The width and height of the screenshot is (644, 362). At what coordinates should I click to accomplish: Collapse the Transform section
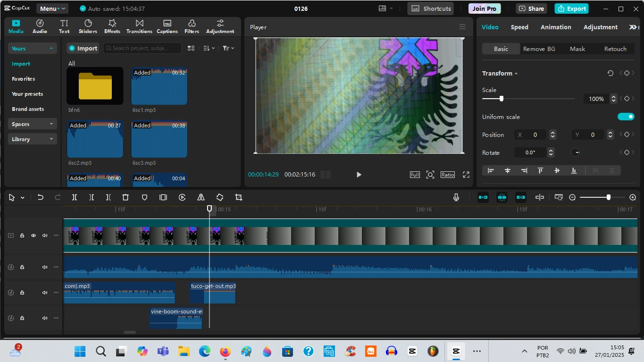click(x=516, y=73)
